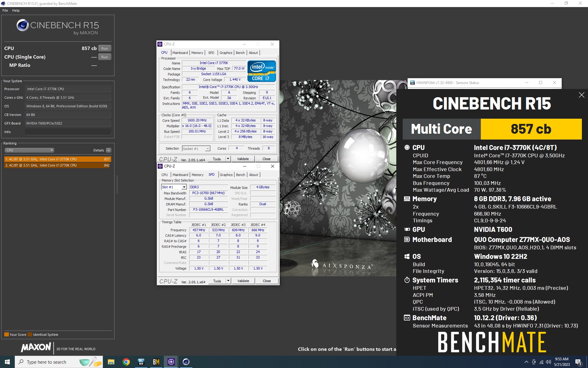Open HWiNFO from the taskbar

(x=141, y=362)
